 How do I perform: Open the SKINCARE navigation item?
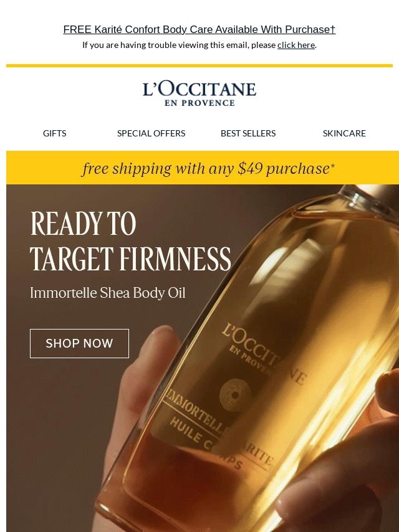point(344,133)
